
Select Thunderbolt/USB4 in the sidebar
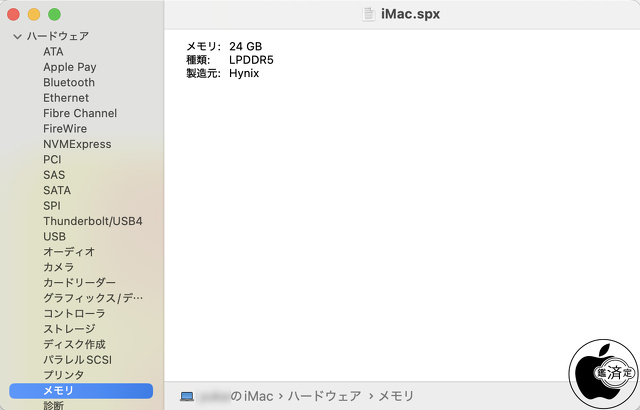93,221
